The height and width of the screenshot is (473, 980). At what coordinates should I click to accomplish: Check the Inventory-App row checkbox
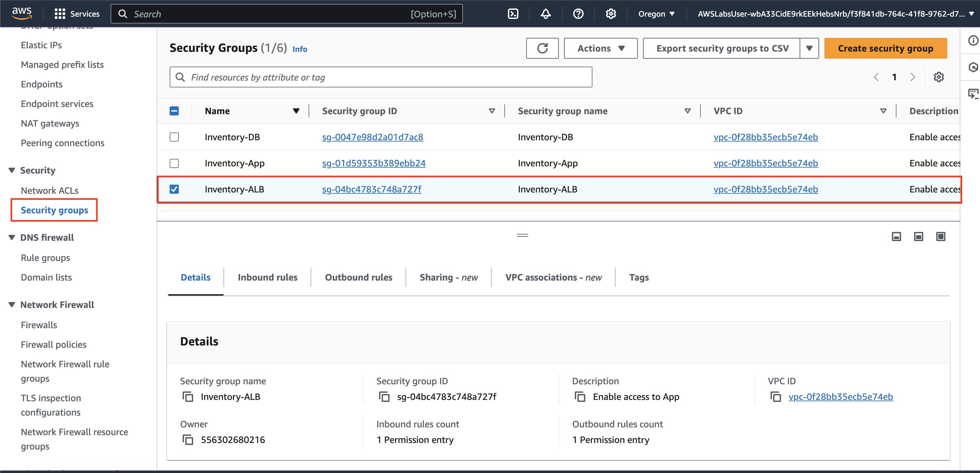click(x=174, y=163)
